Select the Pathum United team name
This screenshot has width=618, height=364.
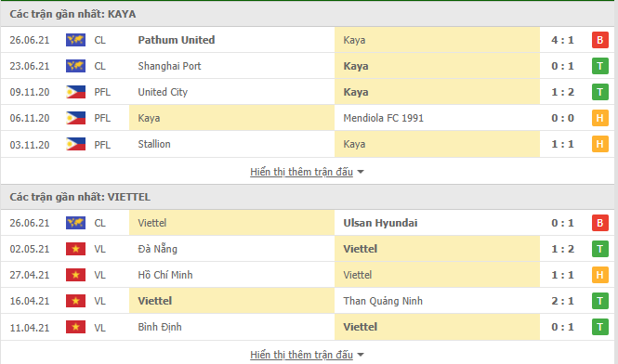click(177, 40)
